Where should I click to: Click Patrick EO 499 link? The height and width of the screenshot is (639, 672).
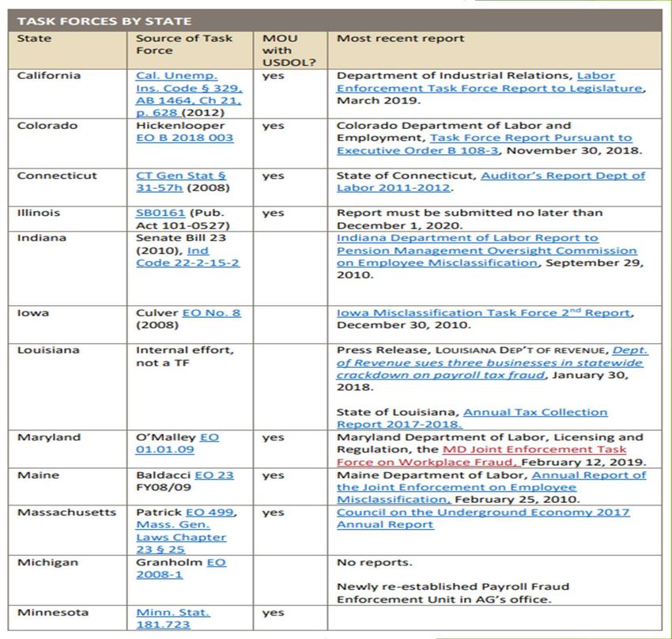210,512
